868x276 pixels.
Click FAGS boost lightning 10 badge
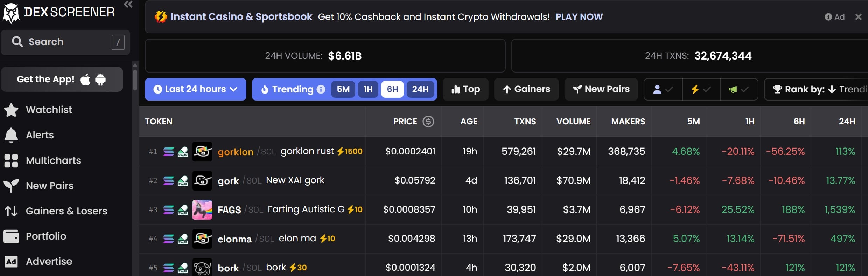355,209
